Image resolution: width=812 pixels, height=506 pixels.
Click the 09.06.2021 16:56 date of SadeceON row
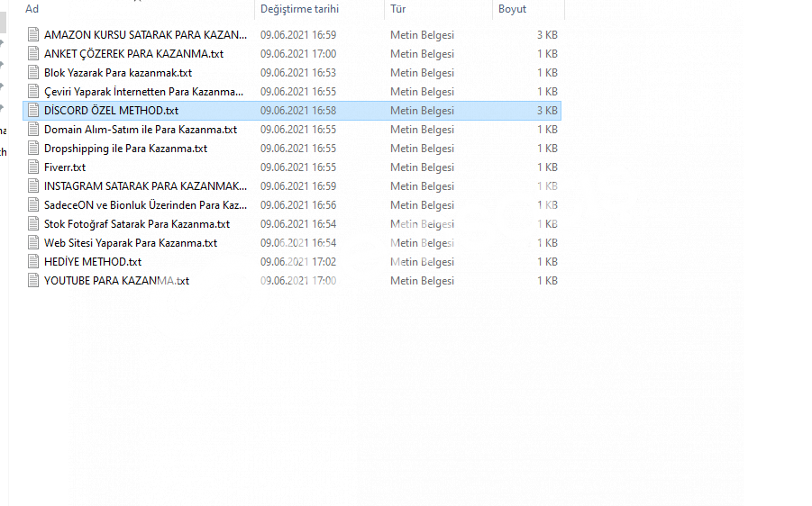click(x=298, y=205)
